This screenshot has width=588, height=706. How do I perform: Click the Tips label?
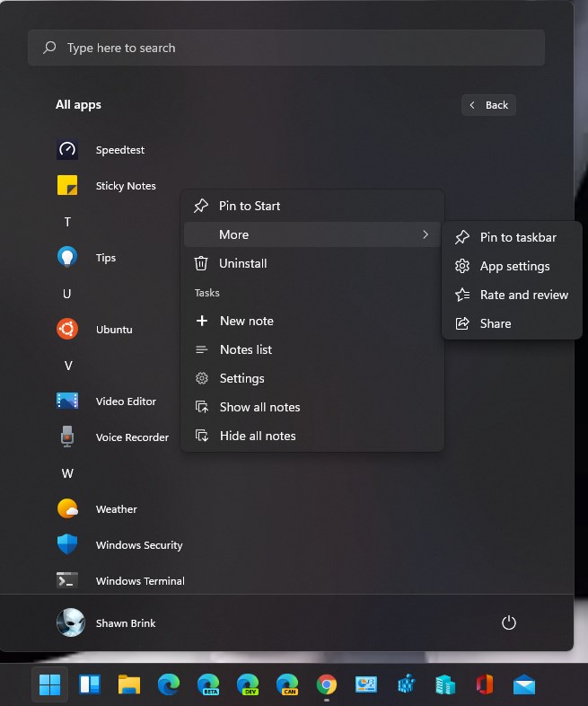(106, 258)
